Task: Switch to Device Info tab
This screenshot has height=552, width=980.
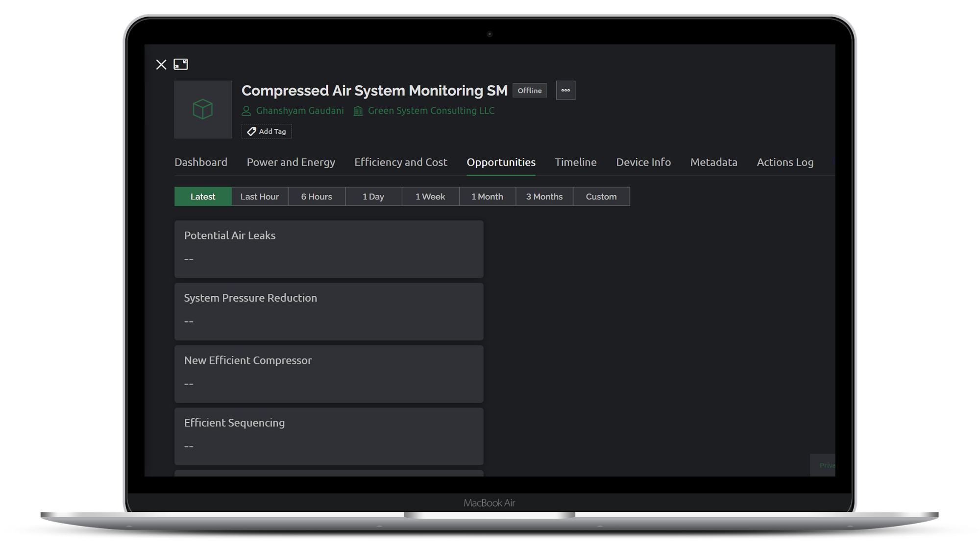Action: (x=643, y=162)
